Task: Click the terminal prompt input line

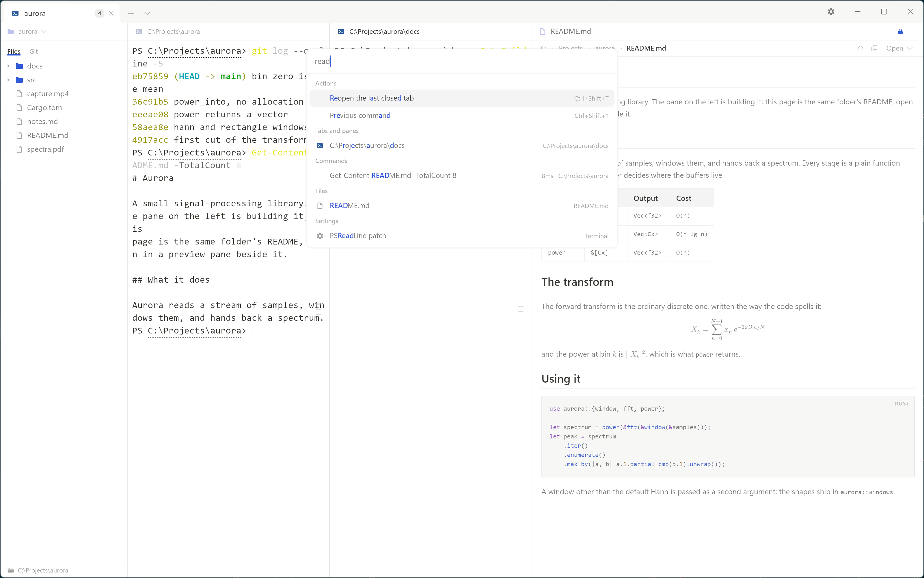Action: pos(228,331)
